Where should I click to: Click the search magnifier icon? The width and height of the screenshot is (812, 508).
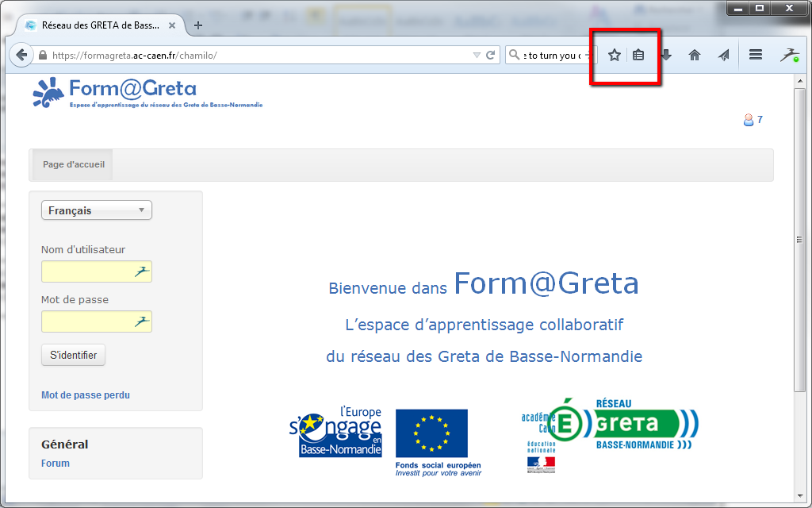coord(514,55)
